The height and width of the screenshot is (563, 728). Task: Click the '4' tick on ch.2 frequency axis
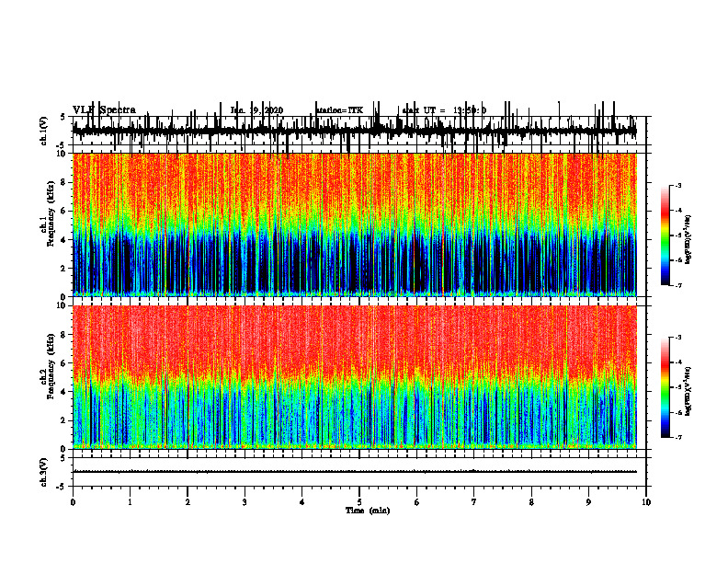tap(64, 392)
